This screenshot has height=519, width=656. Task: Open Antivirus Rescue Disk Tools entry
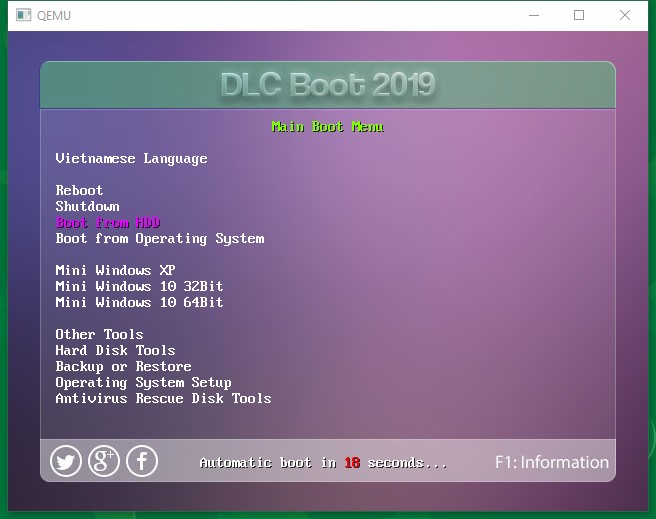pos(163,399)
